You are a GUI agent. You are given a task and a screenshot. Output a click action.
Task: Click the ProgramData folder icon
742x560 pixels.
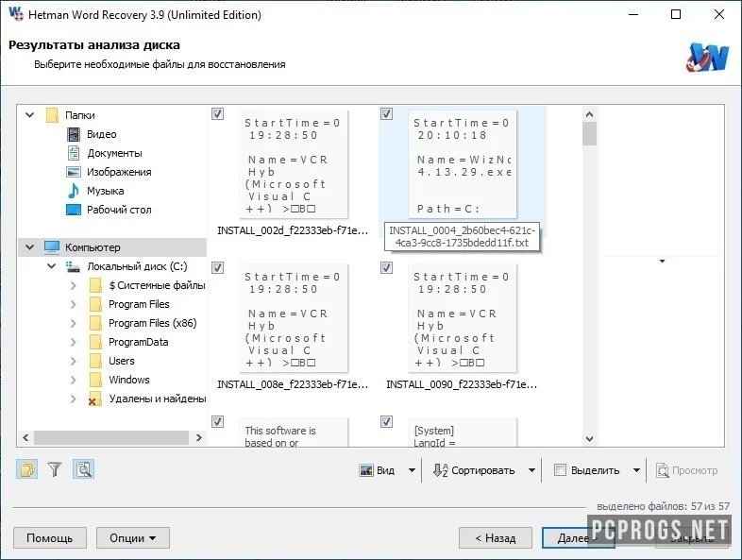[95, 342]
